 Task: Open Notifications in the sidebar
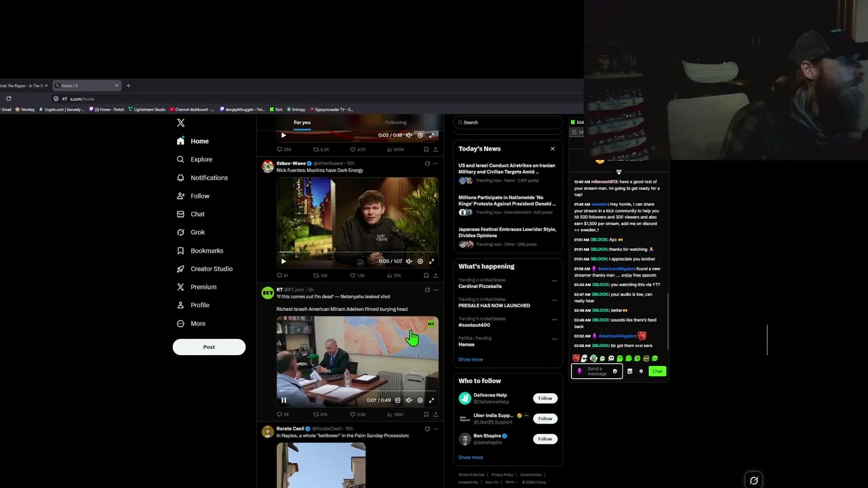click(x=202, y=178)
